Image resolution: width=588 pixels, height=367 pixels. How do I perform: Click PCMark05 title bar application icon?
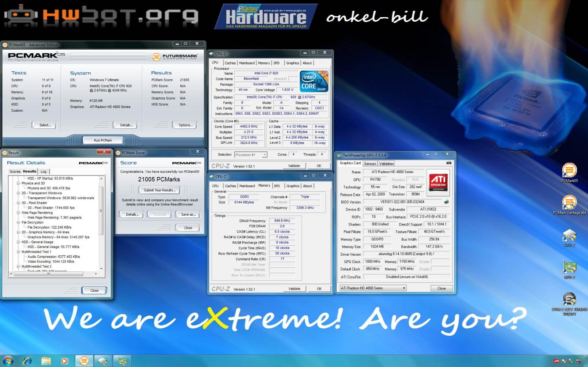[x=5, y=45]
